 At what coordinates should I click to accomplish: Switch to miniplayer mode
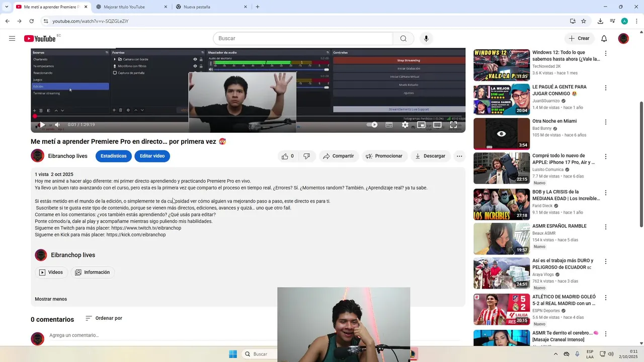[421, 125]
